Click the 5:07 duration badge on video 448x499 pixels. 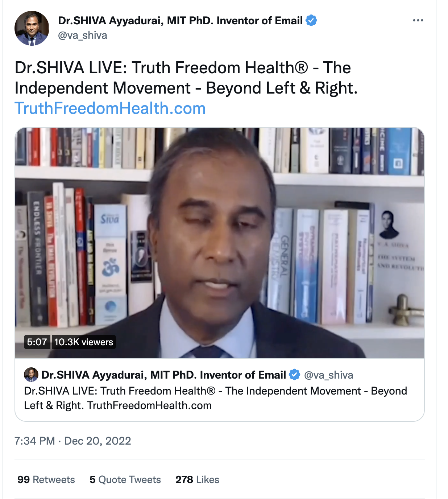coord(37,342)
